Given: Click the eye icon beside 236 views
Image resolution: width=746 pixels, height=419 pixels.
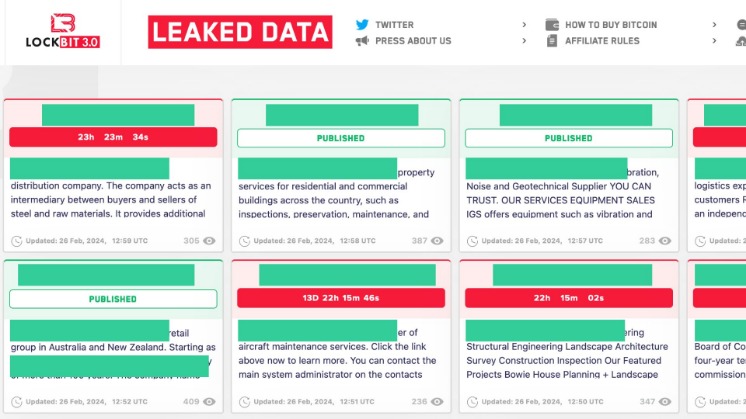Looking at the screenshot, I should click(438, 402).
